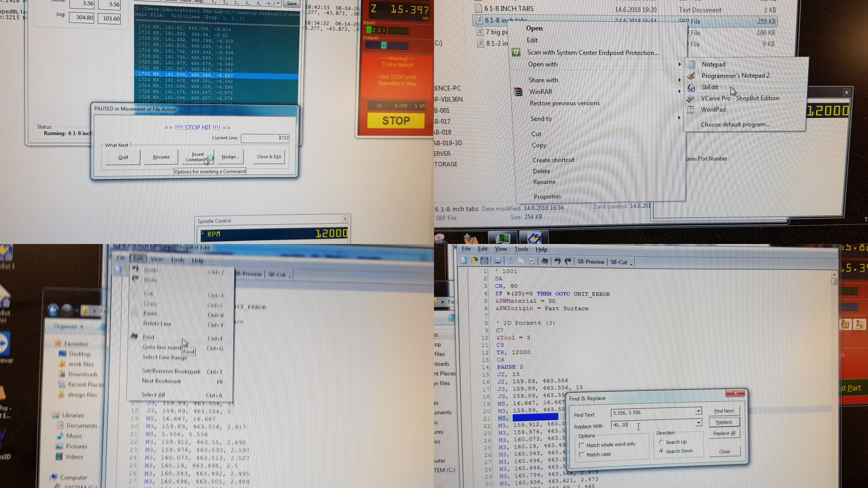Image resolution: width=868 pixels, height=488 pixels.
Task: Expand the Find Text dropdown arrow
Action: tap(698, 411)
